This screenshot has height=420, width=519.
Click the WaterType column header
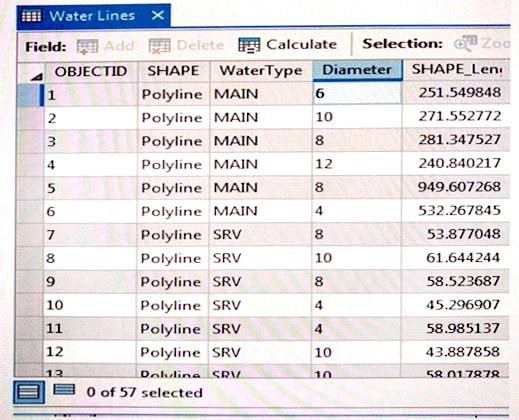coord(261,70)
